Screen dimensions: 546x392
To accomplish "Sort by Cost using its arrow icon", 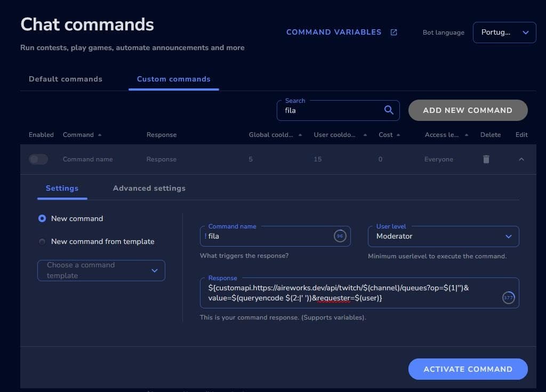I will coord(399,135).
